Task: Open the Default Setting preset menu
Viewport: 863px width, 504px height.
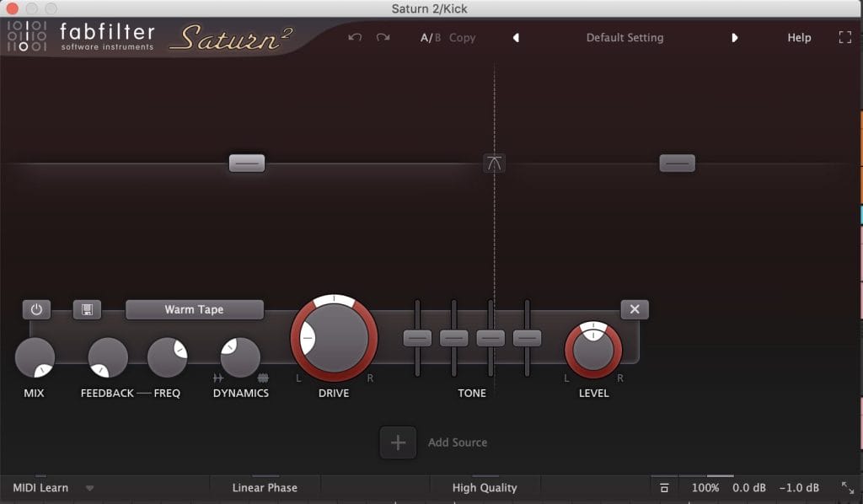Action: [624, 38]
